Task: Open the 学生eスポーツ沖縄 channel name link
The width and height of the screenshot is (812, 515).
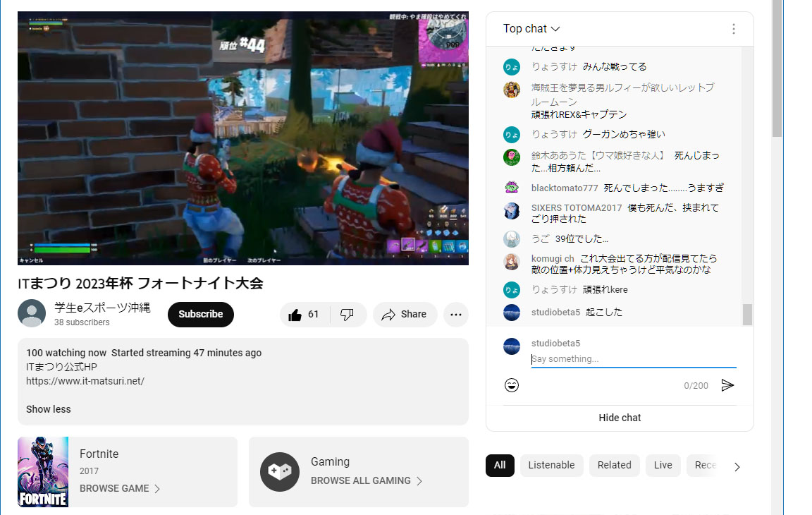Action: [102, 308]
